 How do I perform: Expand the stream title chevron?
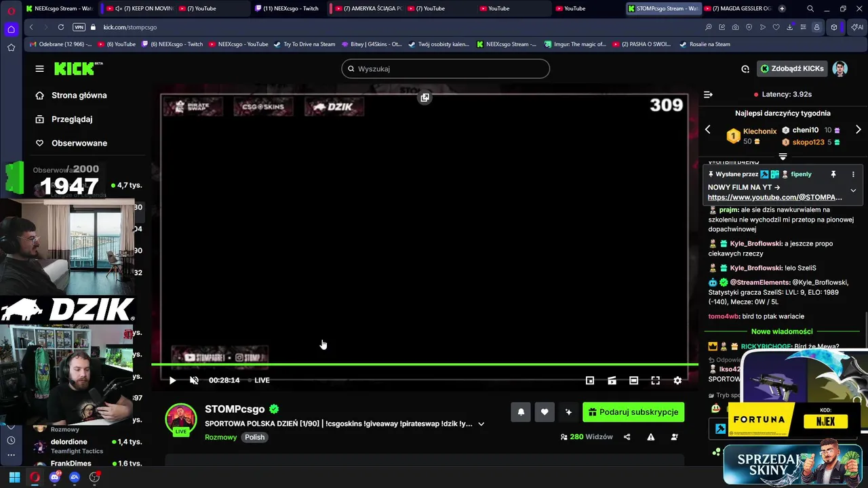[x=481, y=424]
